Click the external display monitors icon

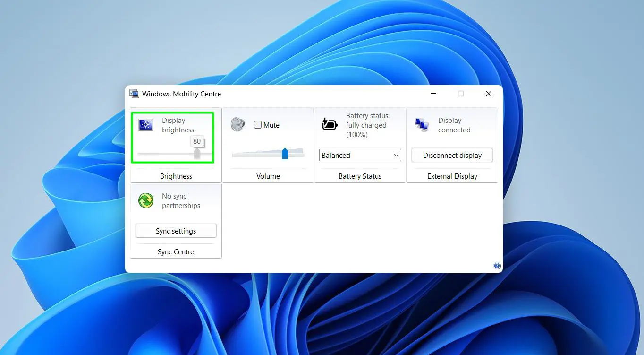click(x=422, y=125)
